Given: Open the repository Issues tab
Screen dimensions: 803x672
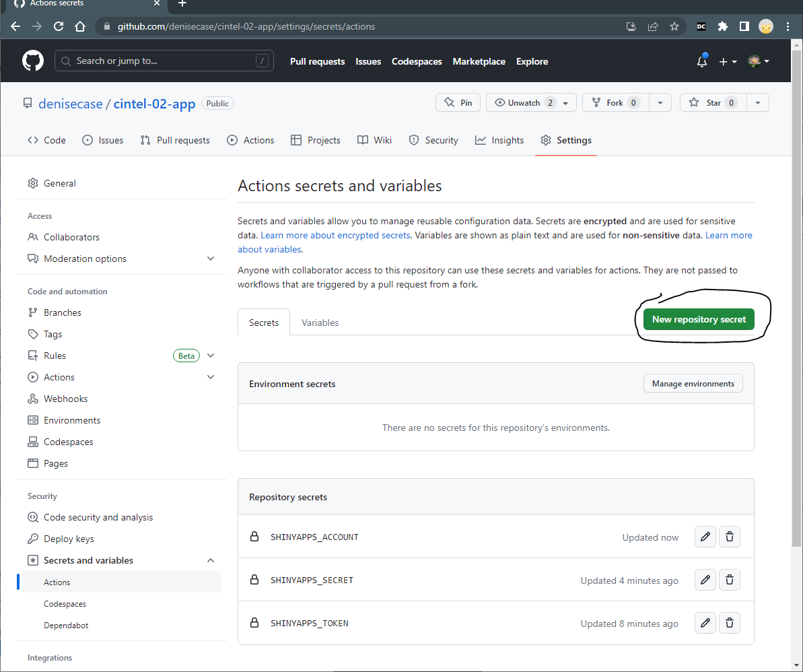Looking at the screenshot, I should [x=103, y=140].
